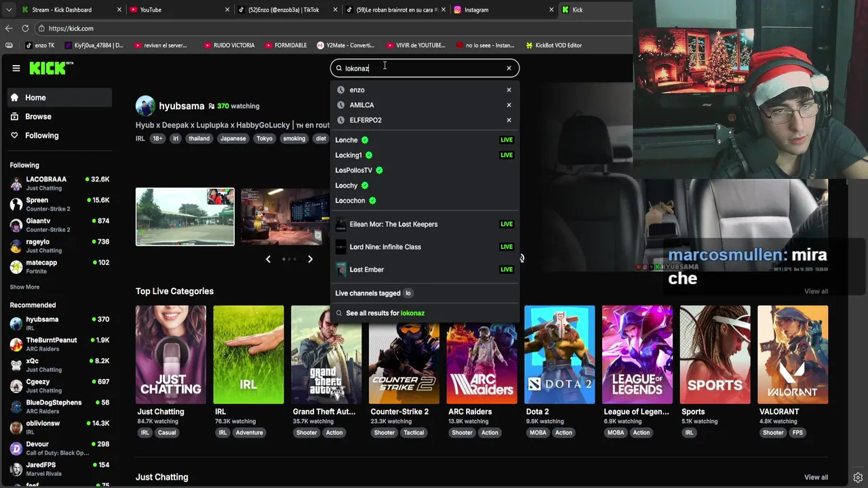This screenshot has width=868, height=488.
Task: Open Grand Theft Auto category card
Action: 326,354
